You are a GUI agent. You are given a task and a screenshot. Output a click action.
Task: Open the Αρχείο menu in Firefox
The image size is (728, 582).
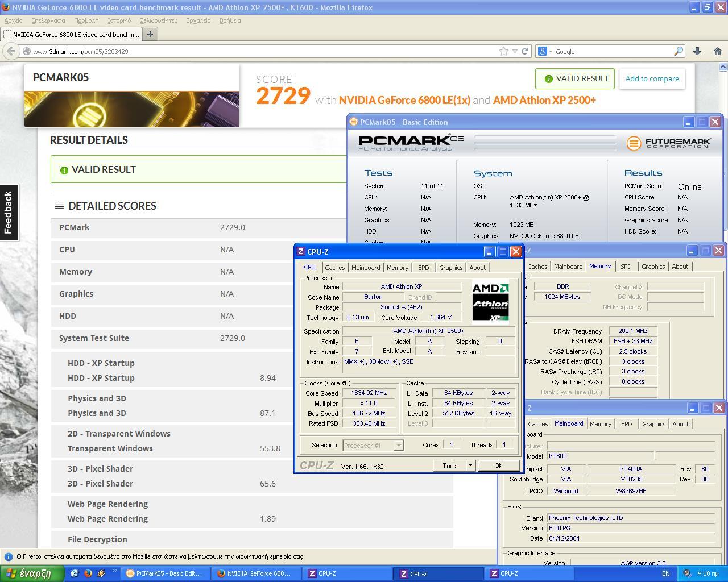pos(13,20)
